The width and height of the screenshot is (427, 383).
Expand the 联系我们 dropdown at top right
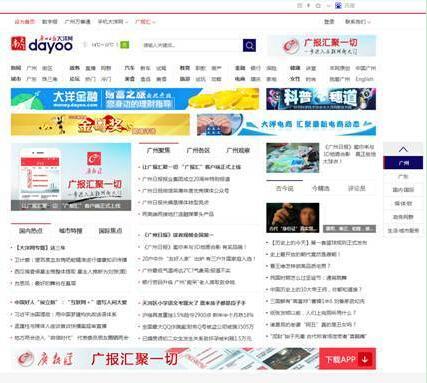358,22
